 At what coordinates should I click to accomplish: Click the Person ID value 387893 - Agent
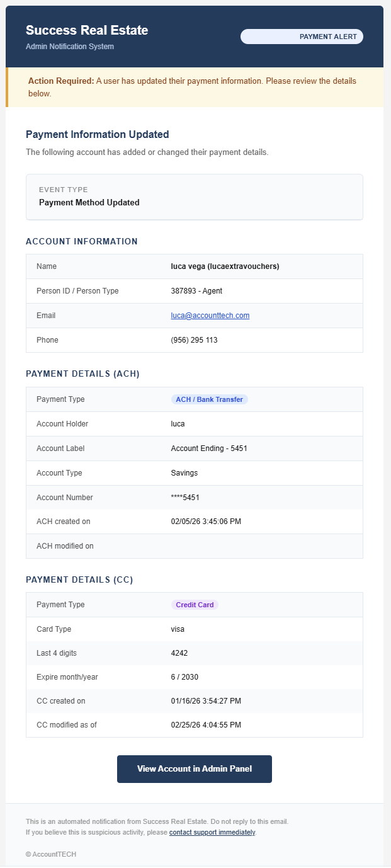point(196,291)
